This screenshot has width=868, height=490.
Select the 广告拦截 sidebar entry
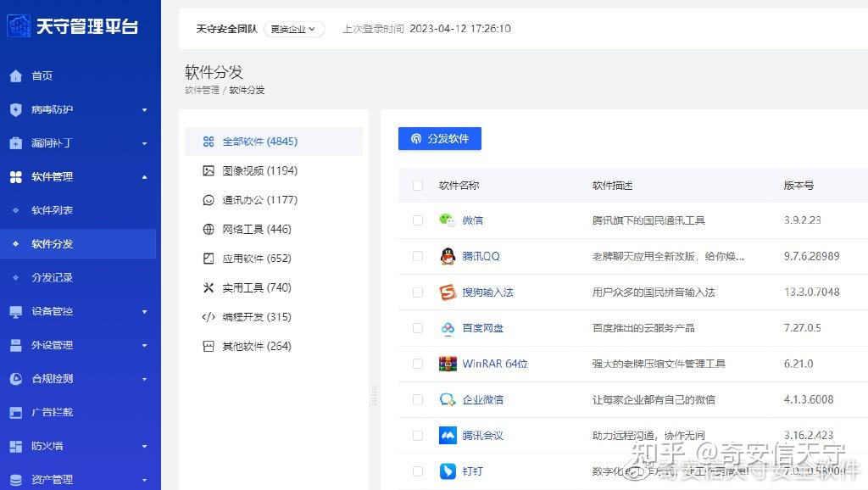coord(51,413)
